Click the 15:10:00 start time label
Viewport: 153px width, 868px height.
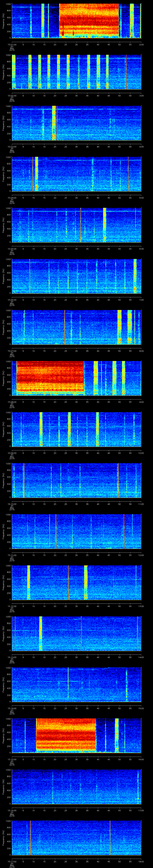[x=12, y=504]
